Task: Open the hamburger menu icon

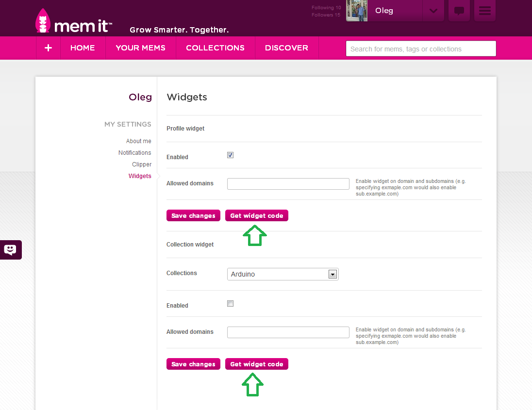Action: [x=484, y=11]
